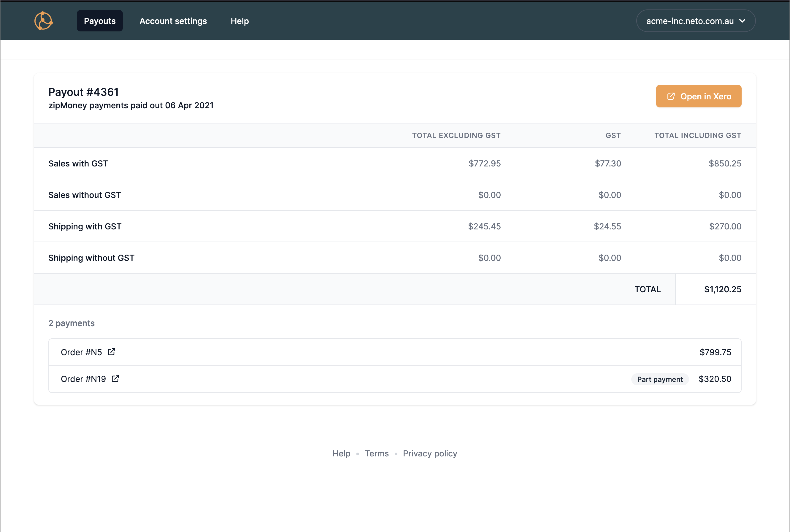This screenshot has height=532, width=790.
Task: Open the Order #N19 link
Action: (x=83, y=379)
